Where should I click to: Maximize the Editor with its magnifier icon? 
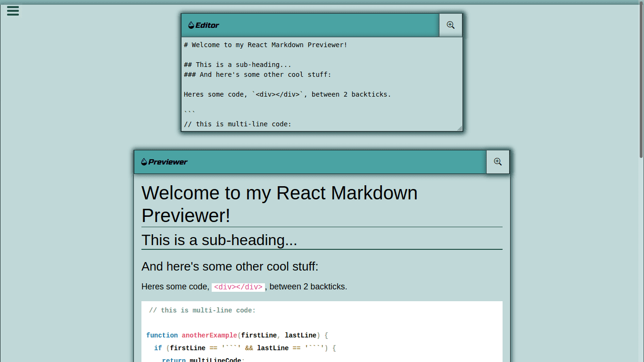click(x=451, y=25)
